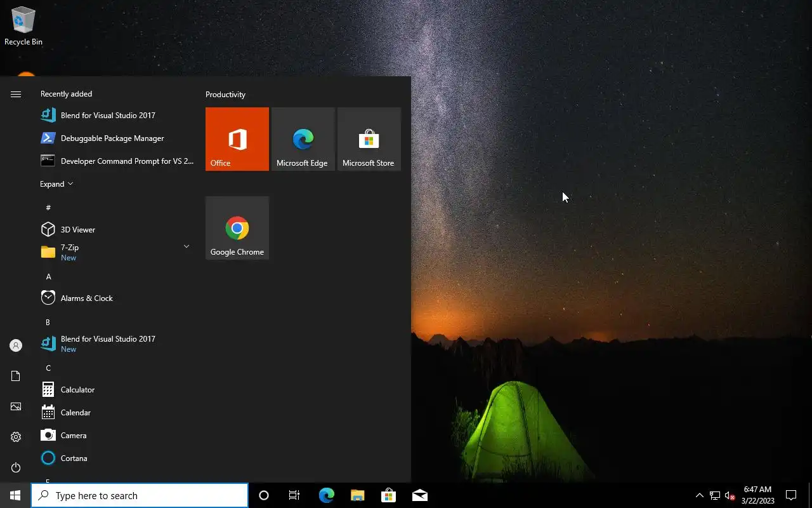The image size is (812, 508).
Task: Click the letter B section header
Action: [48, 322]
